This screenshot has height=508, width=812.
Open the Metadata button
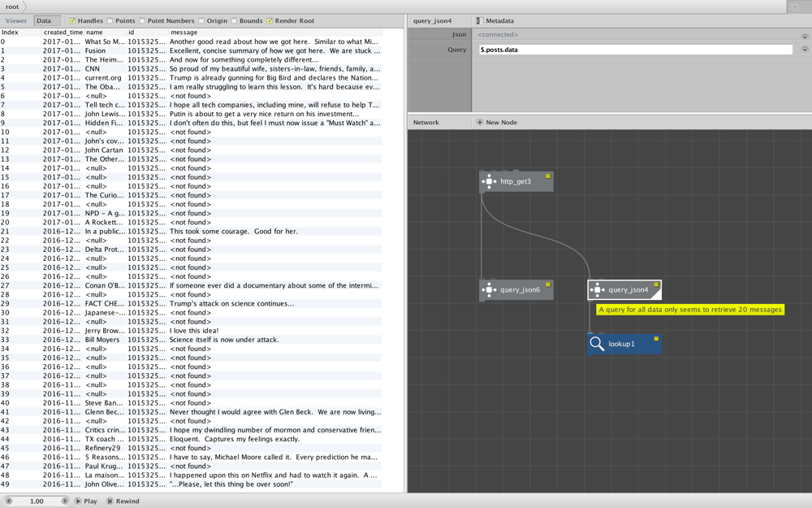coord(495,21)
